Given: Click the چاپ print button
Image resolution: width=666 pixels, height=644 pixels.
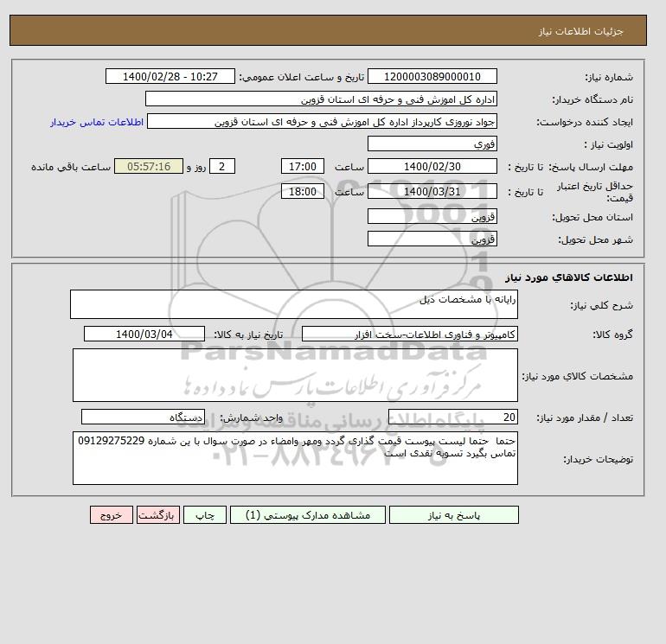Looking at the screenshot, I should pos(205,515).
